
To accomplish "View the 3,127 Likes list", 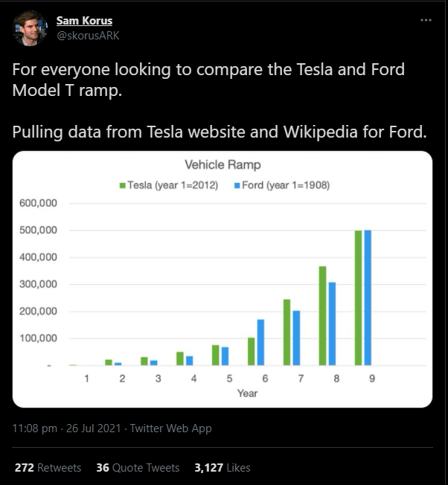I will [x=222, y=468].
